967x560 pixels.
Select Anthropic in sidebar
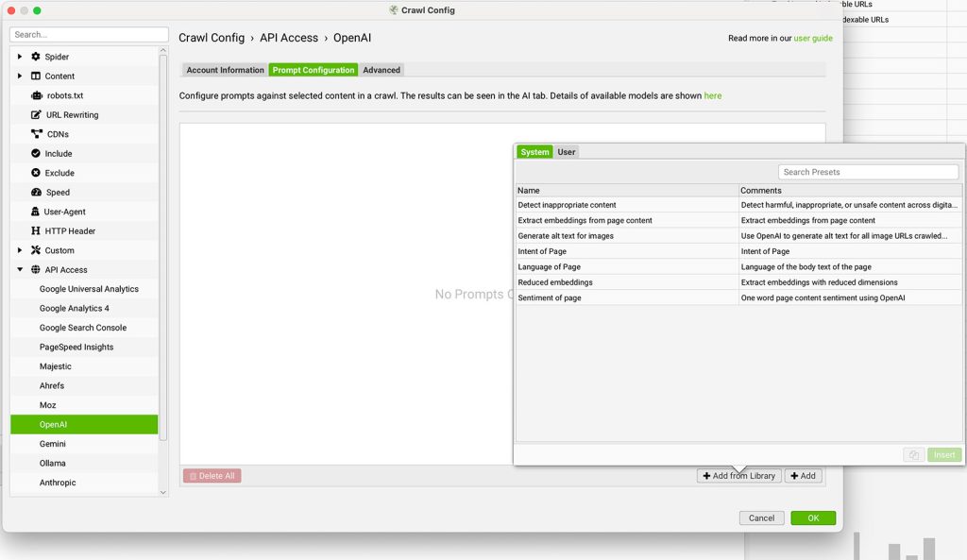click(84, 483)
